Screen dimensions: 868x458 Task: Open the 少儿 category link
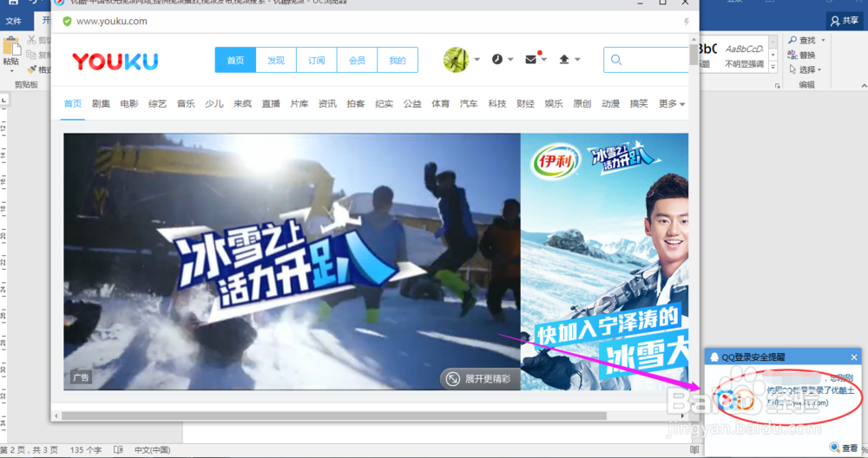click(214, 103)
